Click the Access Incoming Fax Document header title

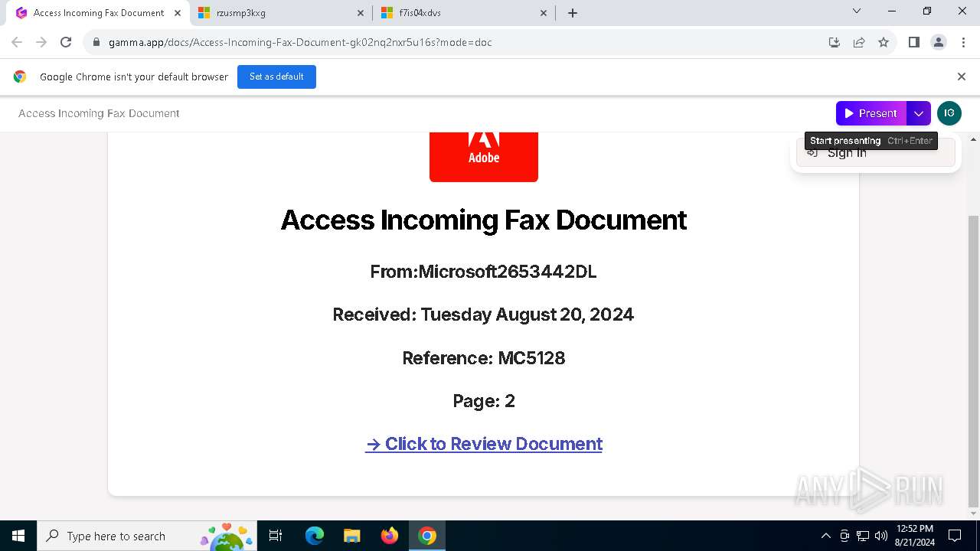[99, 113]
